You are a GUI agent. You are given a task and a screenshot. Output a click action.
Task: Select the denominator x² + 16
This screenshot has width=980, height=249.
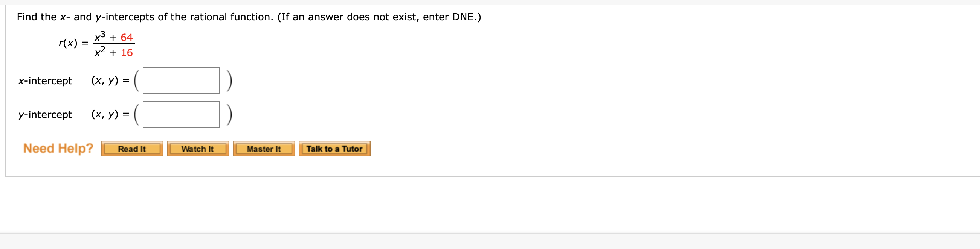tap(114, 52)
